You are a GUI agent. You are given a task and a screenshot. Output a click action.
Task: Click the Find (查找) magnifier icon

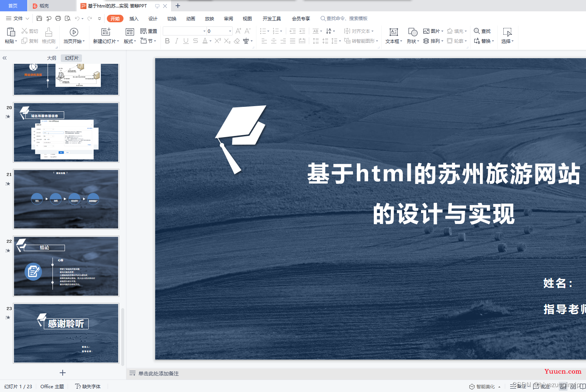point(477,31)
